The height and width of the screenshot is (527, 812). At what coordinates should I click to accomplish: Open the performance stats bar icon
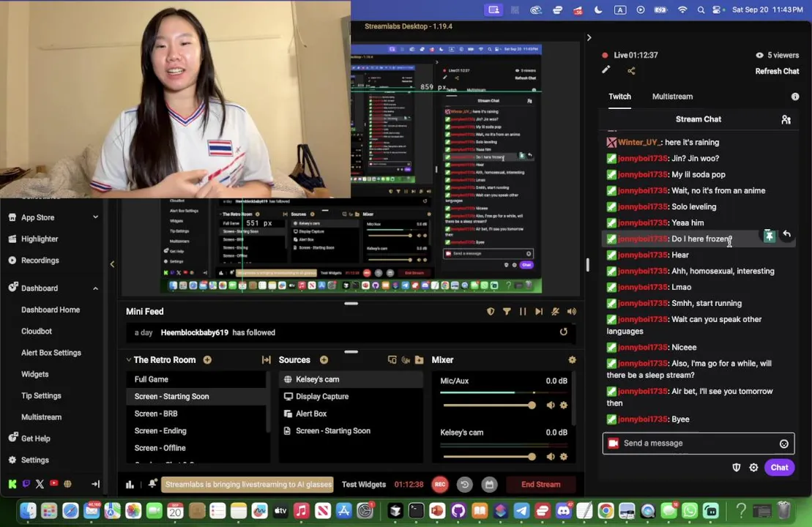coord(130,485)
